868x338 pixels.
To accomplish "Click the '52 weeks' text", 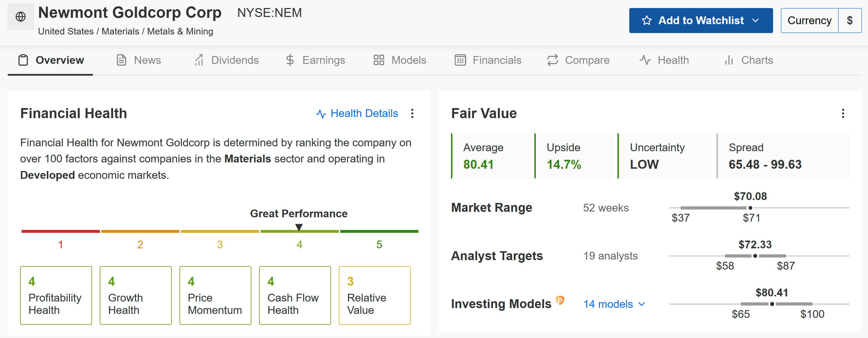I will tap(606, 208).
